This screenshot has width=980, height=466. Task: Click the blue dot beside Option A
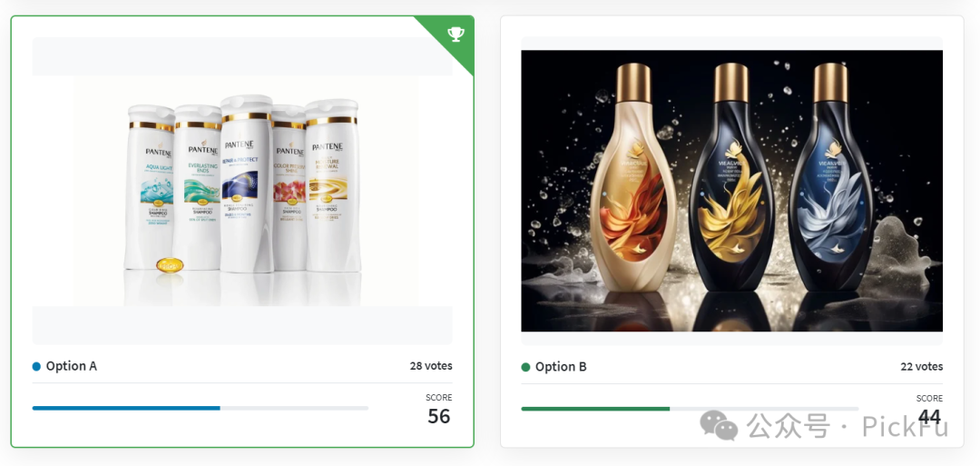36,367
